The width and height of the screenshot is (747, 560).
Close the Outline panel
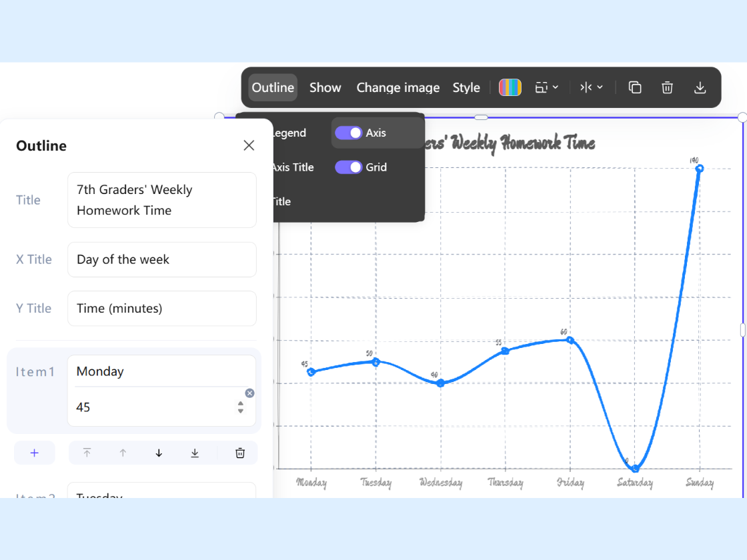point(249,145)
